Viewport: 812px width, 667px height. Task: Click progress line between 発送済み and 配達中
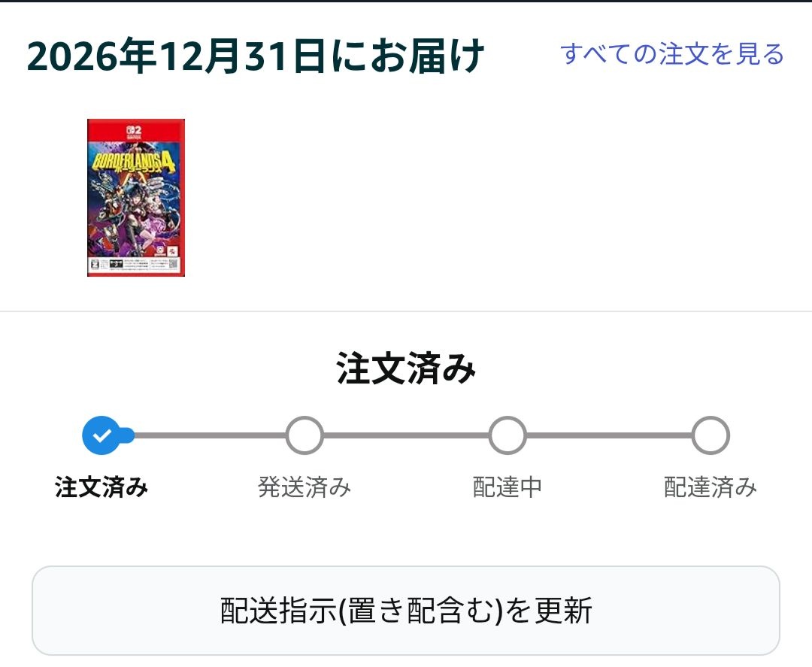point(406,435)
